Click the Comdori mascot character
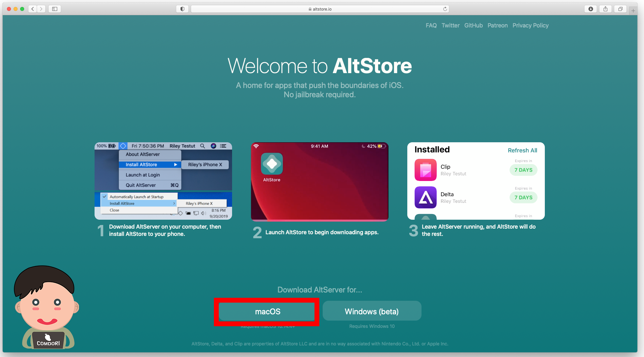The height and width of the screenshot is (357, 644). (x=47, y=307)
